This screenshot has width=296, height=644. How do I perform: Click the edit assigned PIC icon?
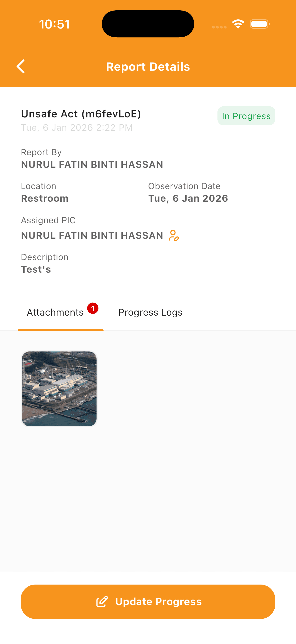174,236
